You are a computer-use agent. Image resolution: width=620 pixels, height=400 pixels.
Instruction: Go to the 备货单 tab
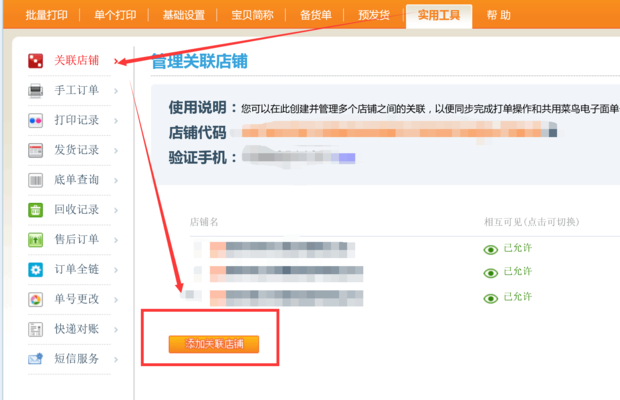tap(316, 15)
